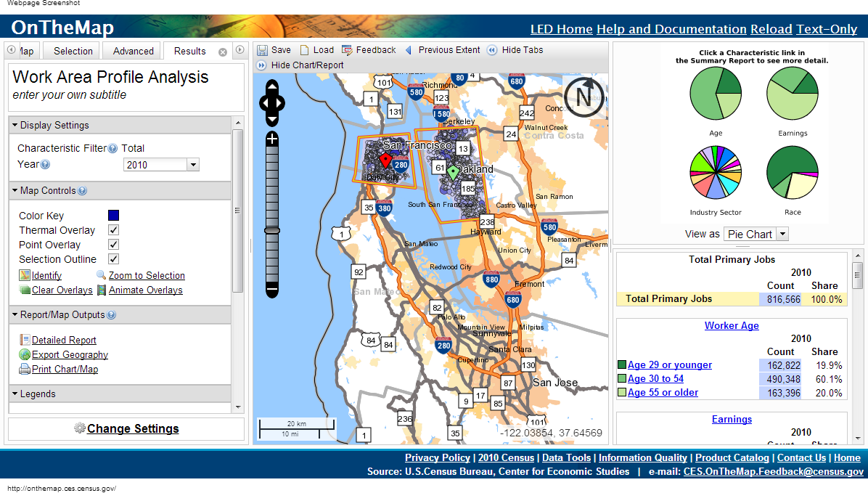Screen dimensions: 868x493
Task: Click the Age pie chart
Action: click(715, 93)
